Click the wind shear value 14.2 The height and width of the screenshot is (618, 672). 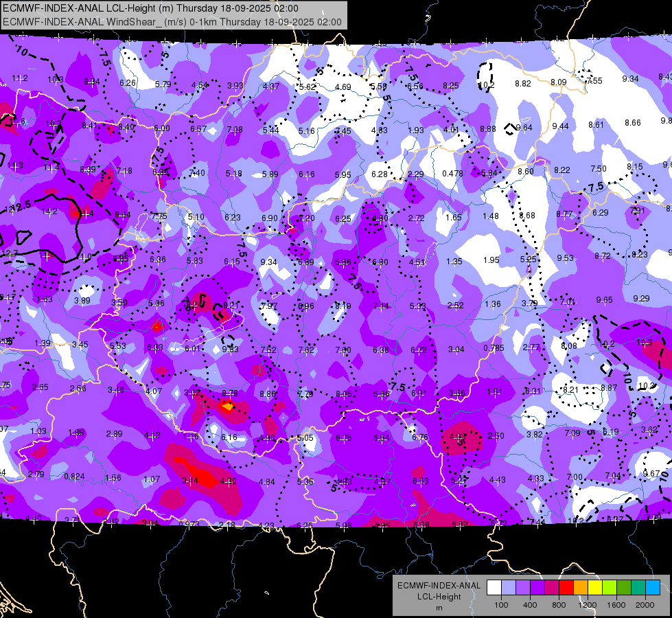pyautogui.click(x=49, y=211)
